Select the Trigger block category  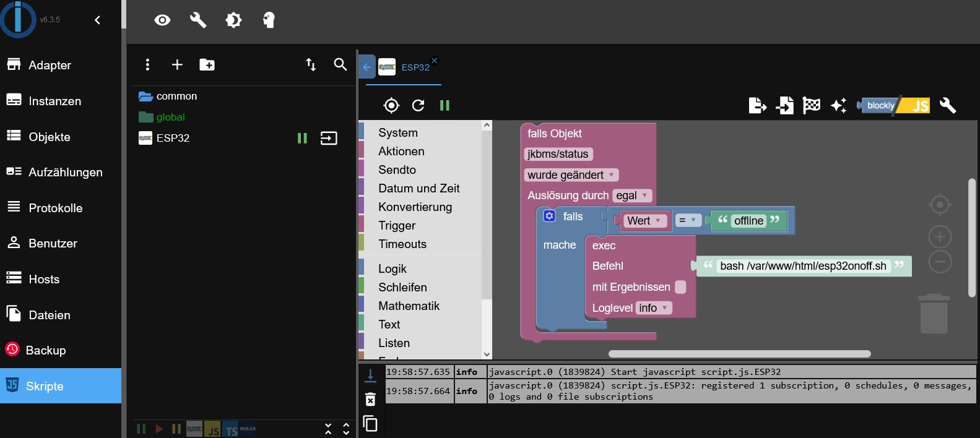tap(397, 226)
